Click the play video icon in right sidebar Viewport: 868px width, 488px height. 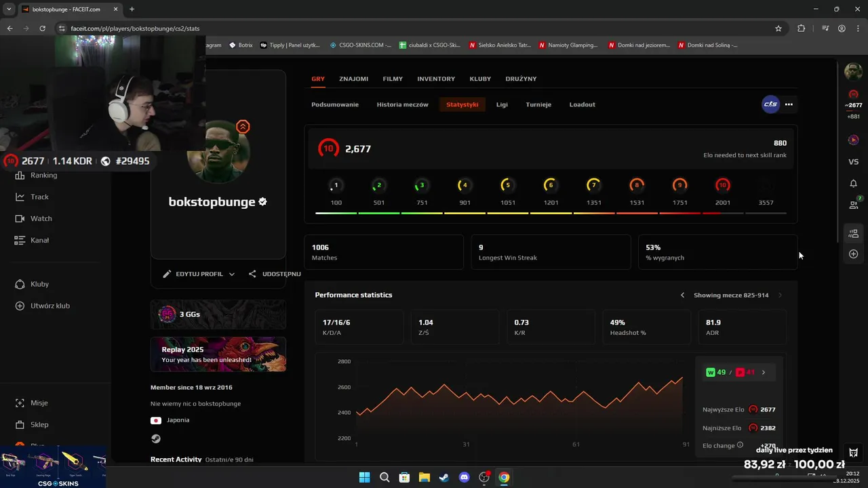tap(854, 140)
